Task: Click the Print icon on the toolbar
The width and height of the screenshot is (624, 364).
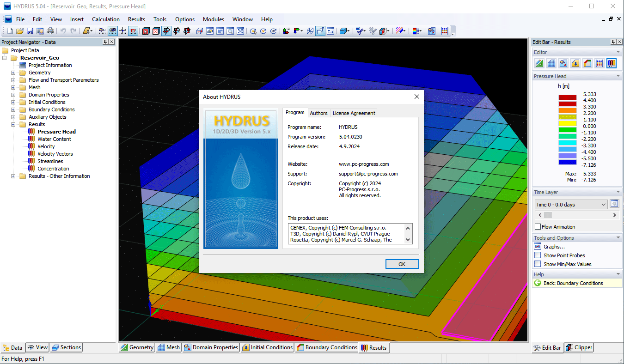Action: (50, 30)
